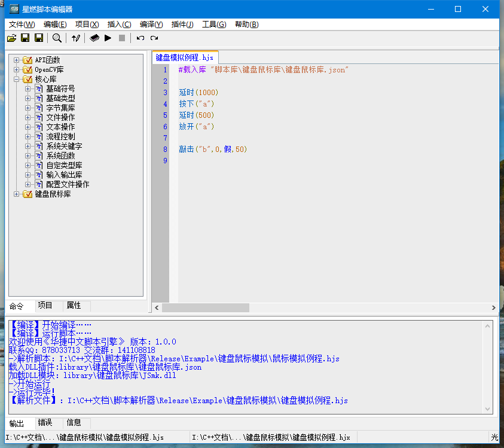Click the compile chip icon
The height and width of the screenshot is (448, 504).
94,38
